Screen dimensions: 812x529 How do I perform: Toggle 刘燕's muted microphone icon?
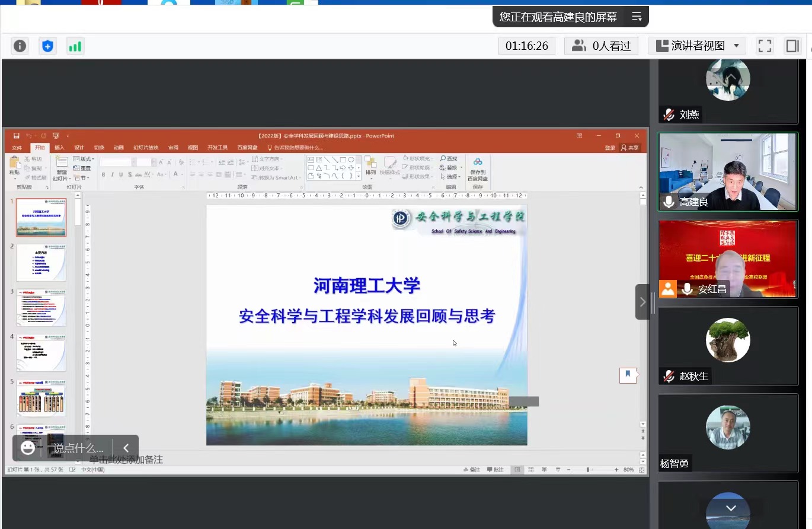[669, 115]
